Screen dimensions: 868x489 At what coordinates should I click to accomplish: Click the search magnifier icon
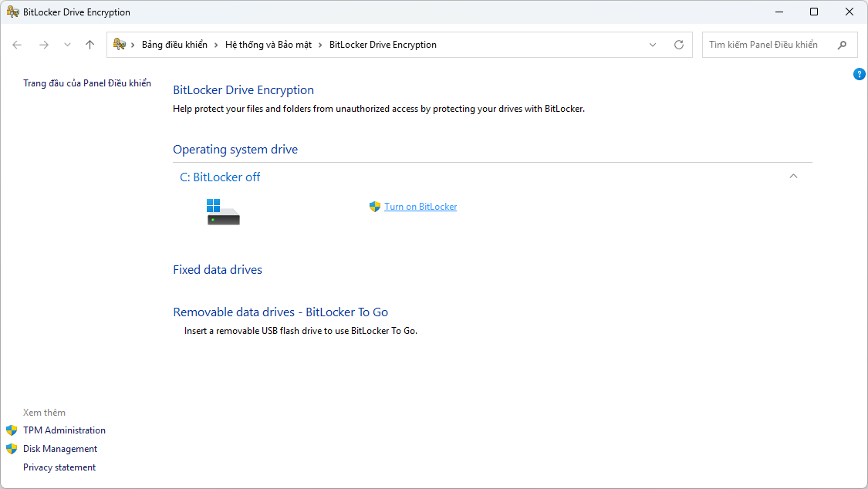[x=842, y=45]
